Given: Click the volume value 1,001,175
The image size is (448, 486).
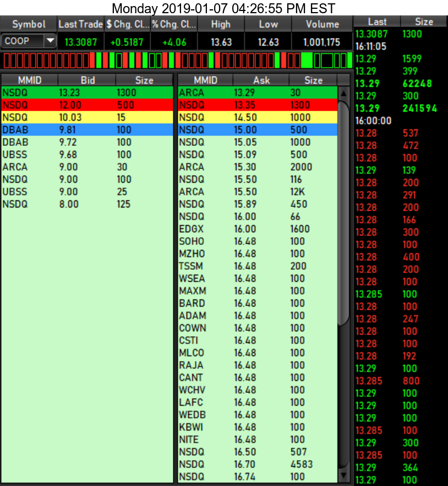Looking at the screenshot, I should (321, 42).
